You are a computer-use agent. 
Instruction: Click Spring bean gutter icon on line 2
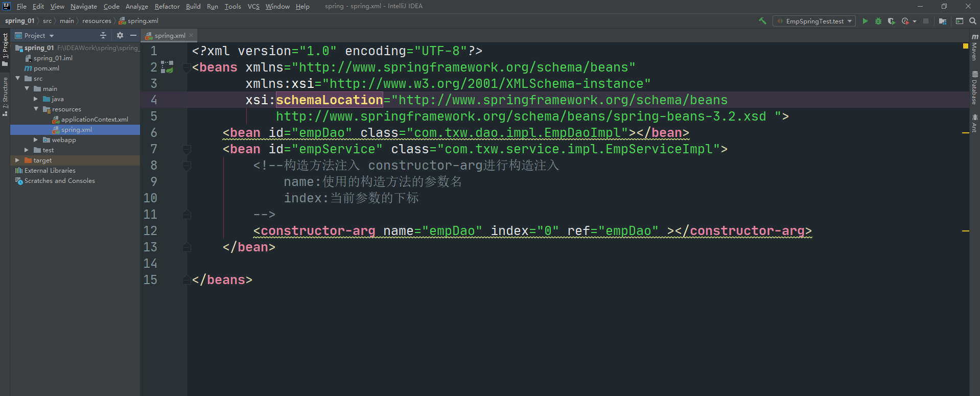click(x=167, y=67)
